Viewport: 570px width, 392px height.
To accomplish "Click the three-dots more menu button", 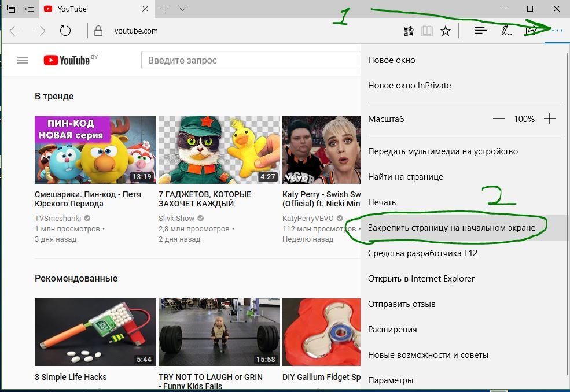I will coord(557,31).
